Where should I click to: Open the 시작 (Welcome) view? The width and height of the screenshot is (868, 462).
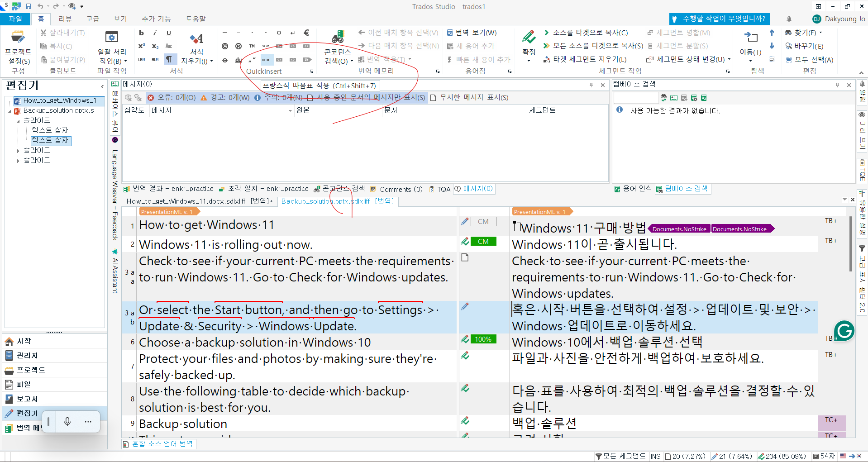coord(54,341)
